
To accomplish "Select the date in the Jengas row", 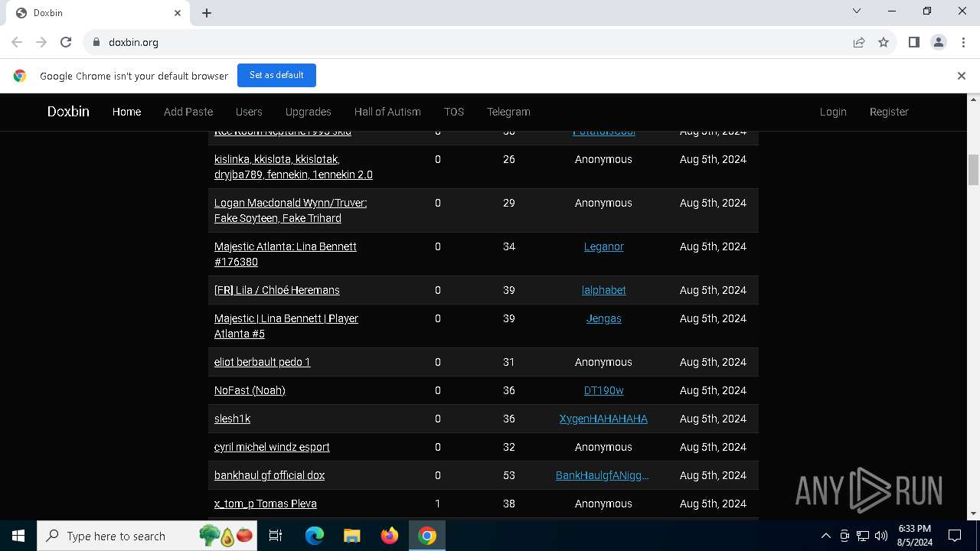I will pos(713,318).
